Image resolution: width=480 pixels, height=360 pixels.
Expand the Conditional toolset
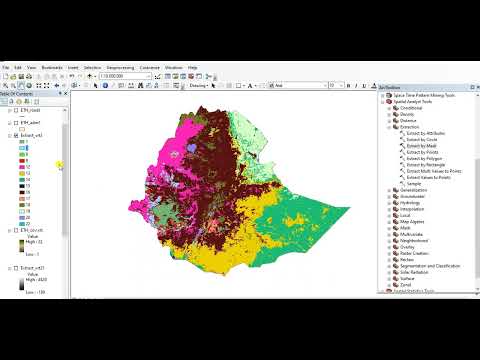point(389,108)
